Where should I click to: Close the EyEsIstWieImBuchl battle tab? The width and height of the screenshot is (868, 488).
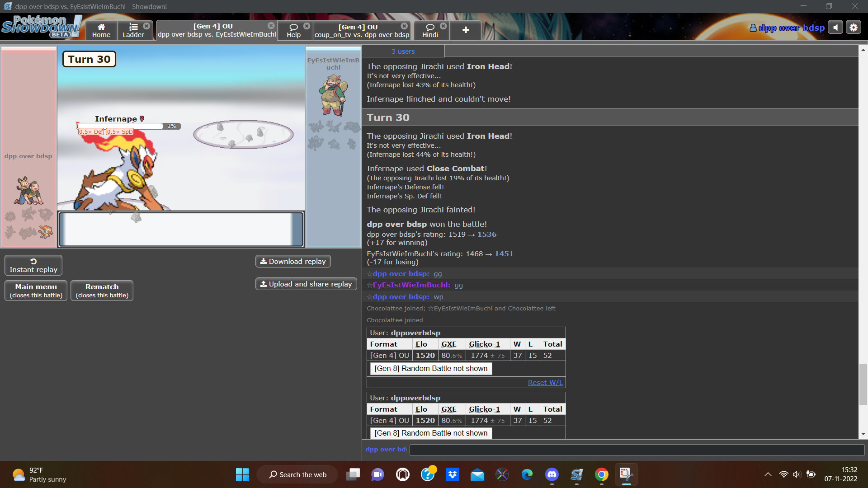pos(271,26)
